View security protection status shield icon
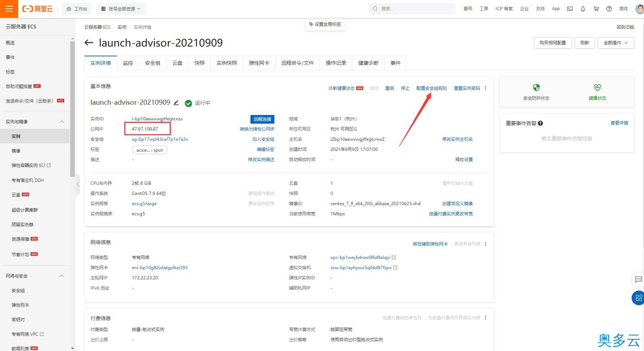Screen dimensions: 644x351 [x=536, y=87]
